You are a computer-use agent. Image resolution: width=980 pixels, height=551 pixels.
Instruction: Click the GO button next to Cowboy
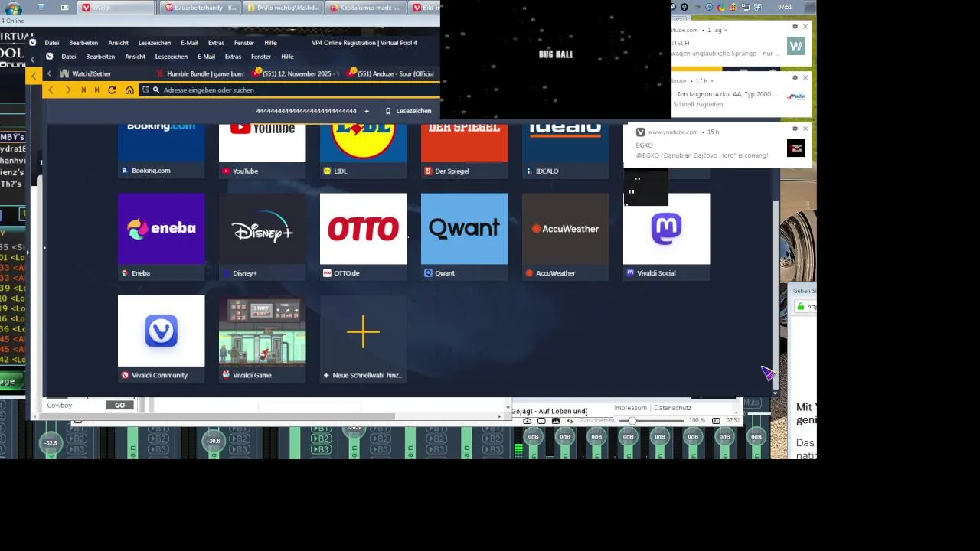click(x=120, y=405)
